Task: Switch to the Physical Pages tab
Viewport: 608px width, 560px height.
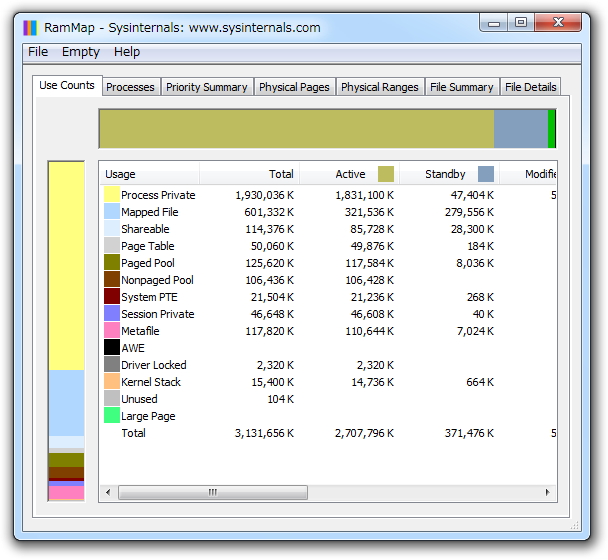Action: coord(294,87)
